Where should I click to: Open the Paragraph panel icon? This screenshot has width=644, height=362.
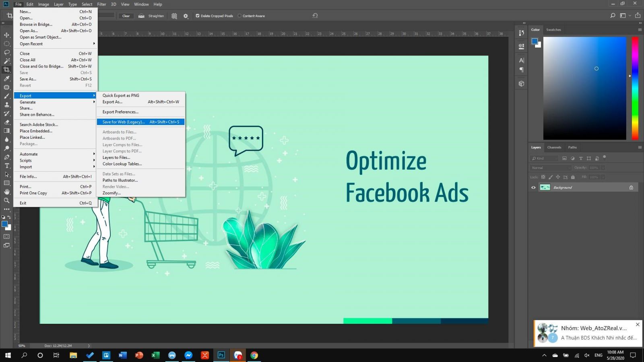point(522,70)
